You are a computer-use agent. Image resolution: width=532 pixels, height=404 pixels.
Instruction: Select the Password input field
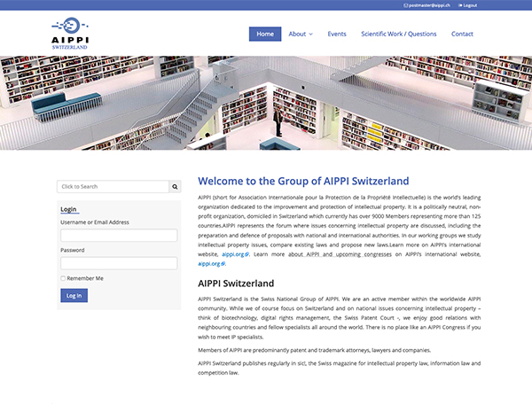coord(119,263)
